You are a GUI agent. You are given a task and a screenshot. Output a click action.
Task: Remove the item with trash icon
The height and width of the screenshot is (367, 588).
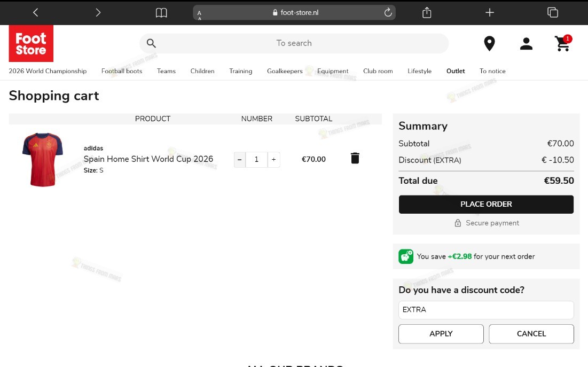click(x=355, y=158)
